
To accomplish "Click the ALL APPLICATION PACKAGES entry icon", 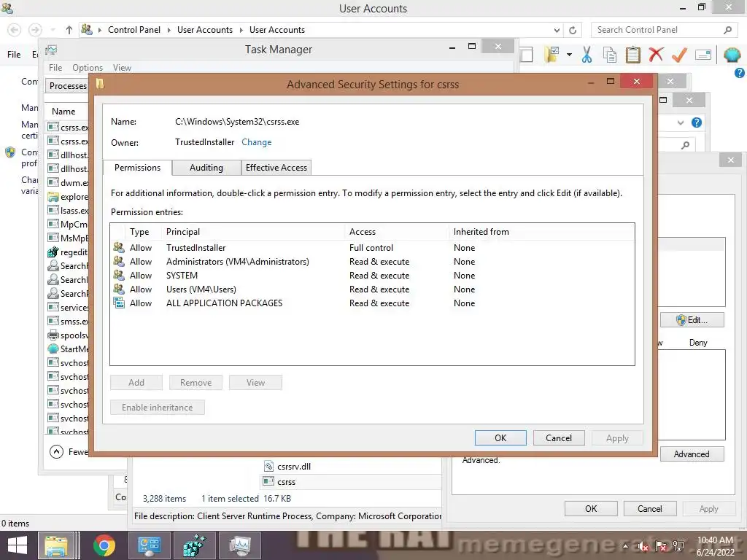I will (119, 303).
